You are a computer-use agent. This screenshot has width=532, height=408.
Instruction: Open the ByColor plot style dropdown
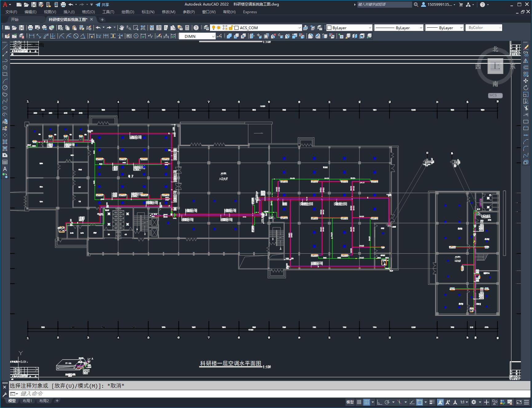coord(484,28)
